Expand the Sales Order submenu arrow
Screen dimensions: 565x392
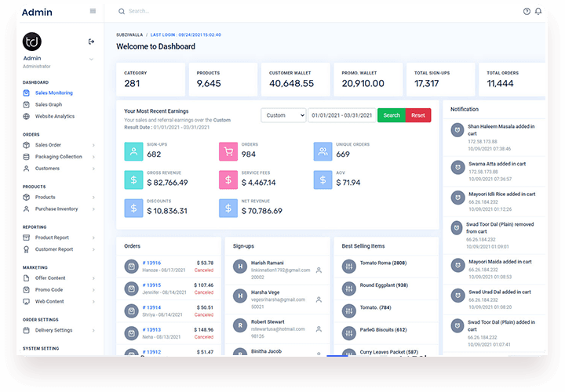click(93, 145)
